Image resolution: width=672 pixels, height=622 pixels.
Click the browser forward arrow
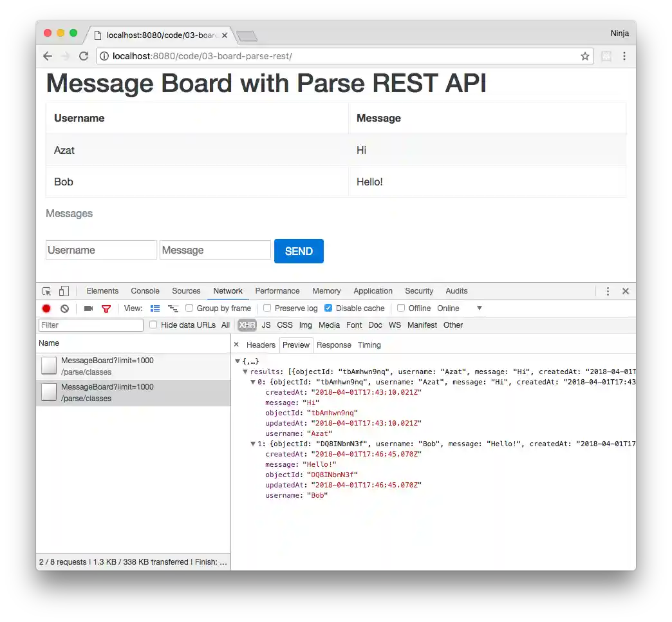[66, 56]
